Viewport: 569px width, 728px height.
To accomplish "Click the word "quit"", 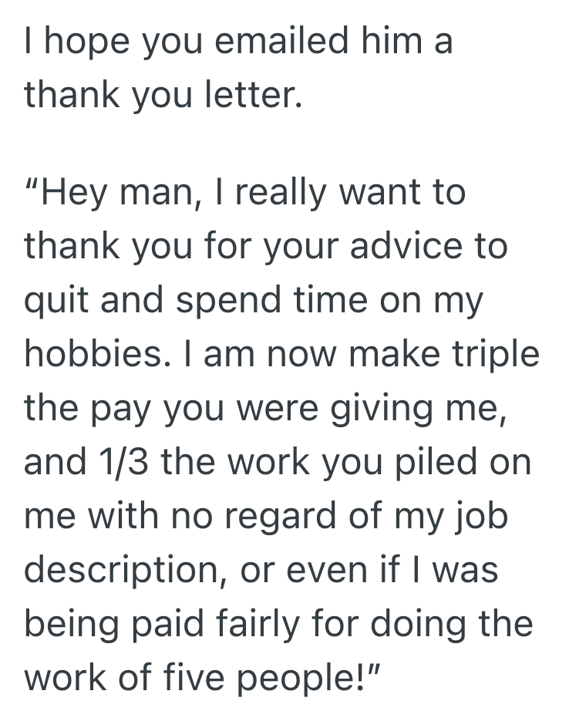I will point(52,301).
